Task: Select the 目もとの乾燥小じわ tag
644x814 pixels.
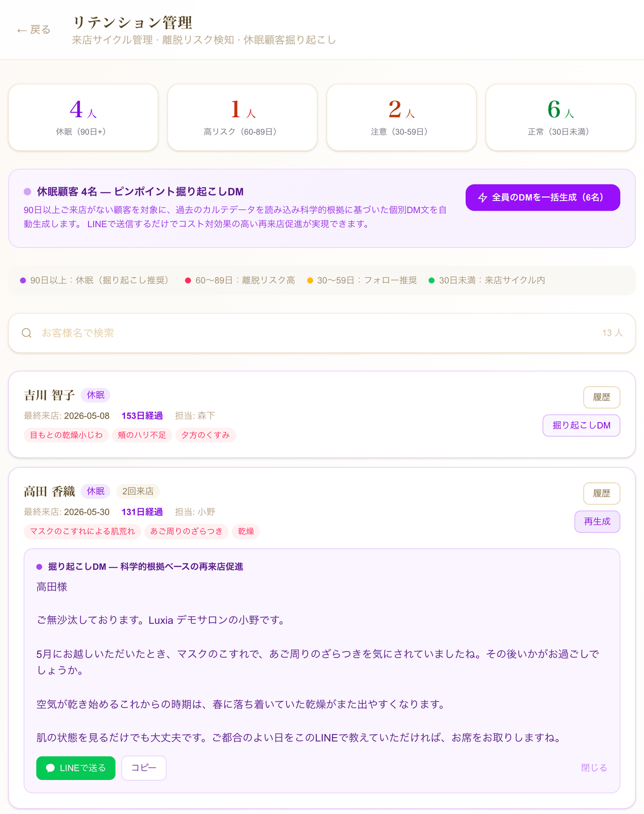Action: (66, 435)
